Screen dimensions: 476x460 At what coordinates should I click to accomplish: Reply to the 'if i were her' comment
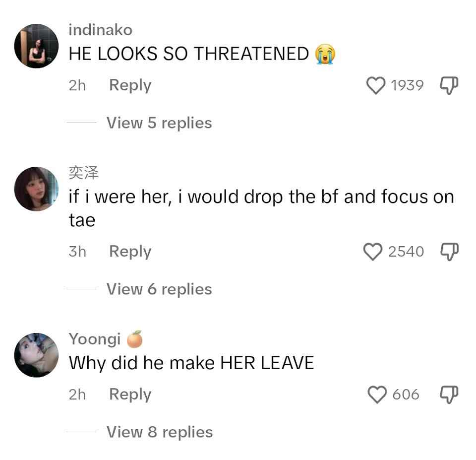130,252
